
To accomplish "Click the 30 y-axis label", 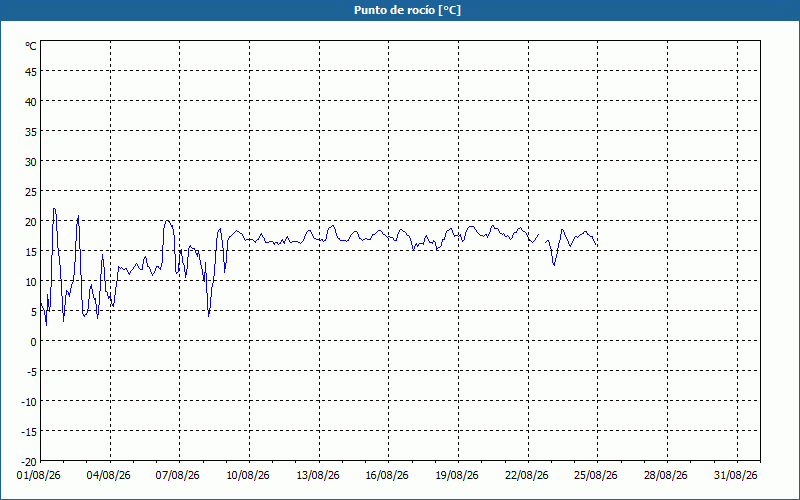I will tap(31, 162).
